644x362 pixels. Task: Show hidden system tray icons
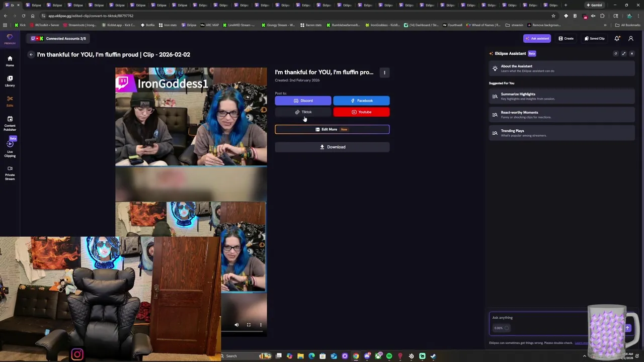pyautogui.click(x=584, y=356)
